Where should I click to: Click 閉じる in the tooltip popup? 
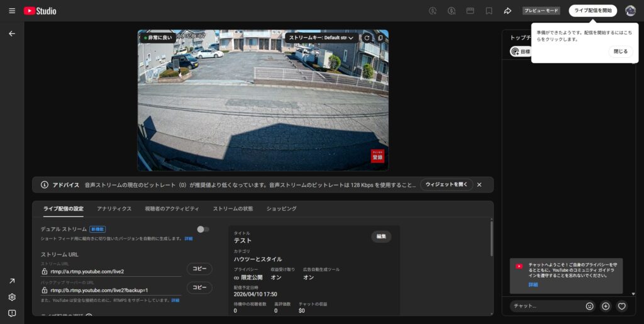(621, 52)
